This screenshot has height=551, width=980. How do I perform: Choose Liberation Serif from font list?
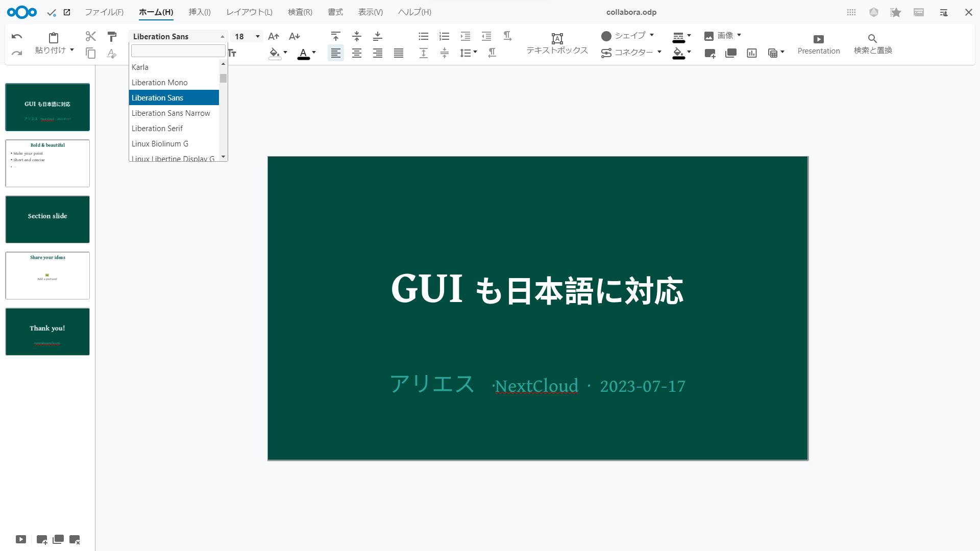(157, 128)
